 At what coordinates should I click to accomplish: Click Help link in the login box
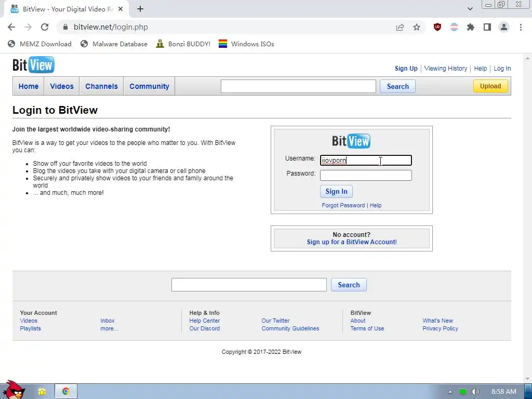coord(376,205)
